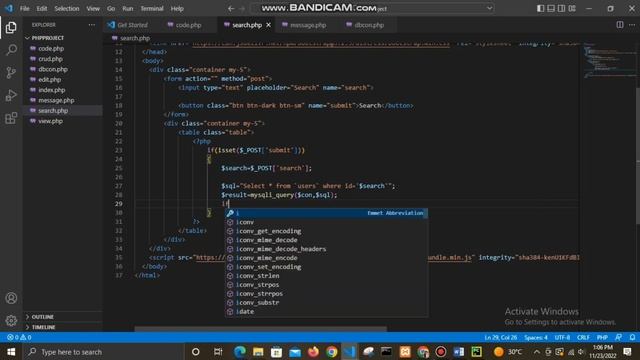Open the Go menu
This screenshot has width=640, height=360.
tap(111, 8)
